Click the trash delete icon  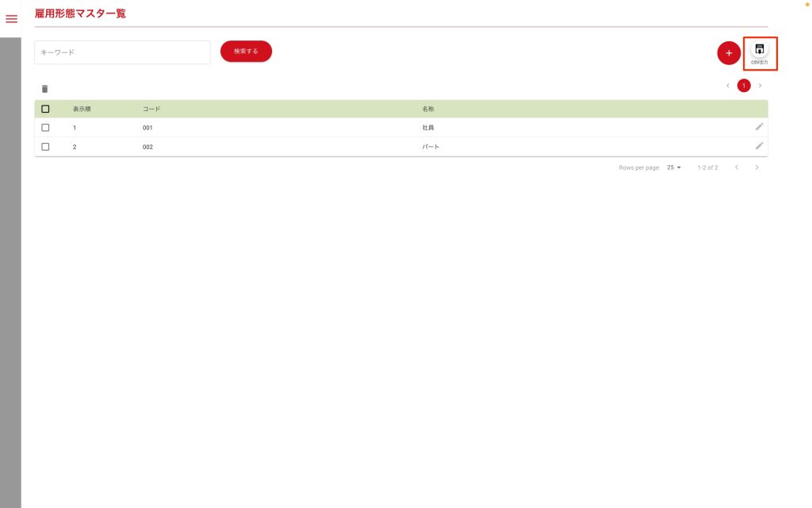pyautogui.click(x=45, y=89)
